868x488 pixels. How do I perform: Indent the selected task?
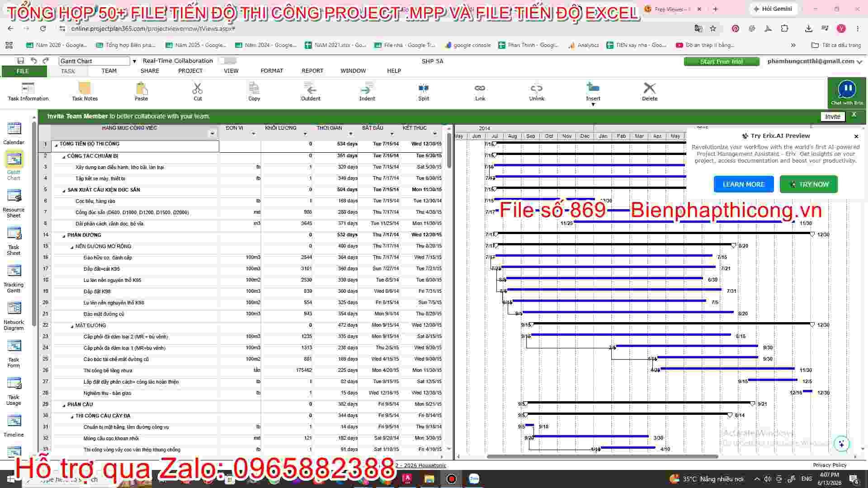click(x=367, y=92)
